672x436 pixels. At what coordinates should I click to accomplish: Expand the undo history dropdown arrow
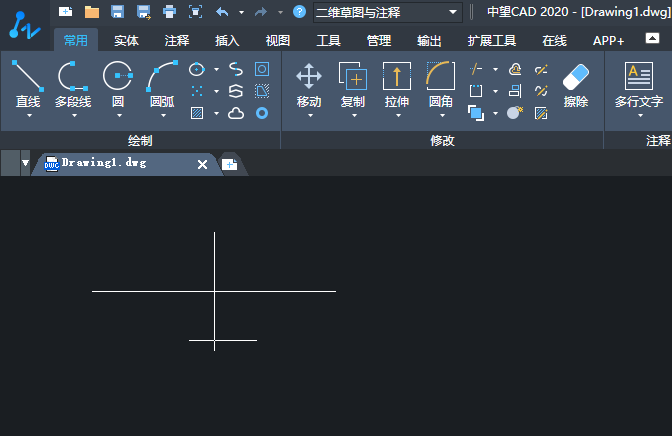coord(241,12)
